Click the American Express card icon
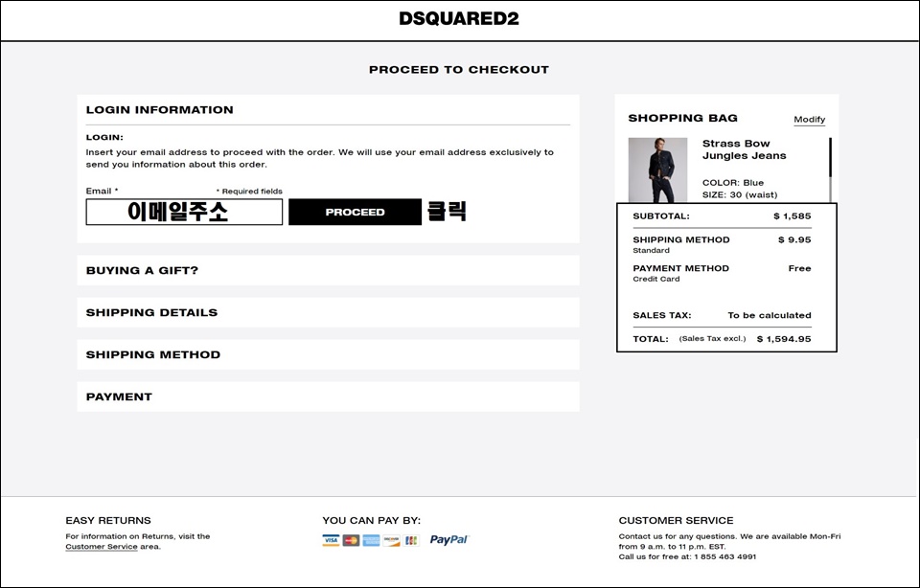The image size is (920, 588). click(x=371, y=540)
